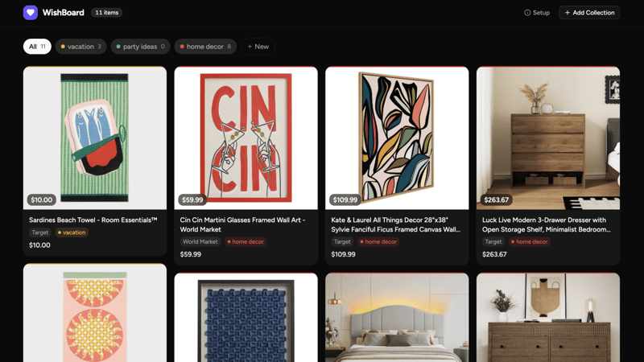Click the WishBoard title text
Image resolution: width=644 pixels, height=362 pixels.
click(64, 13)
